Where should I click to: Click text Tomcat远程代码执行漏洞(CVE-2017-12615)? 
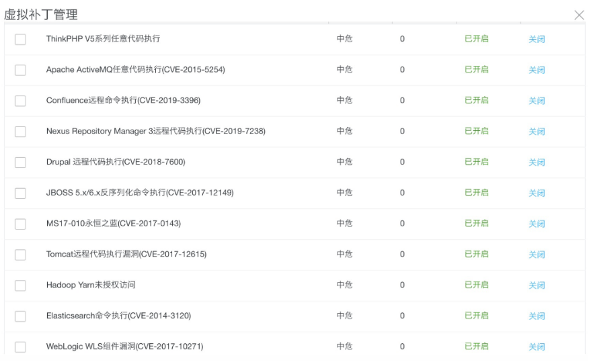click(126, 254)
